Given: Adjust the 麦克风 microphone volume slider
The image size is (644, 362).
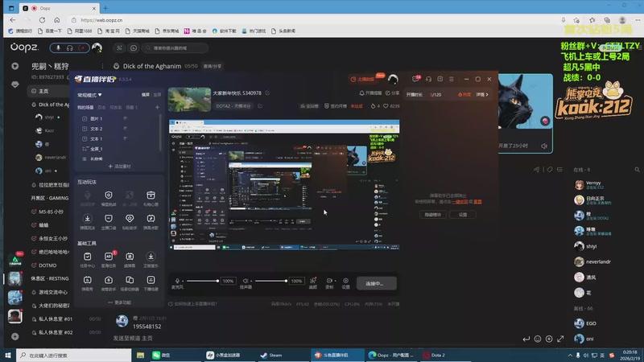Looking at the screenshot, I should click(202, 281).
